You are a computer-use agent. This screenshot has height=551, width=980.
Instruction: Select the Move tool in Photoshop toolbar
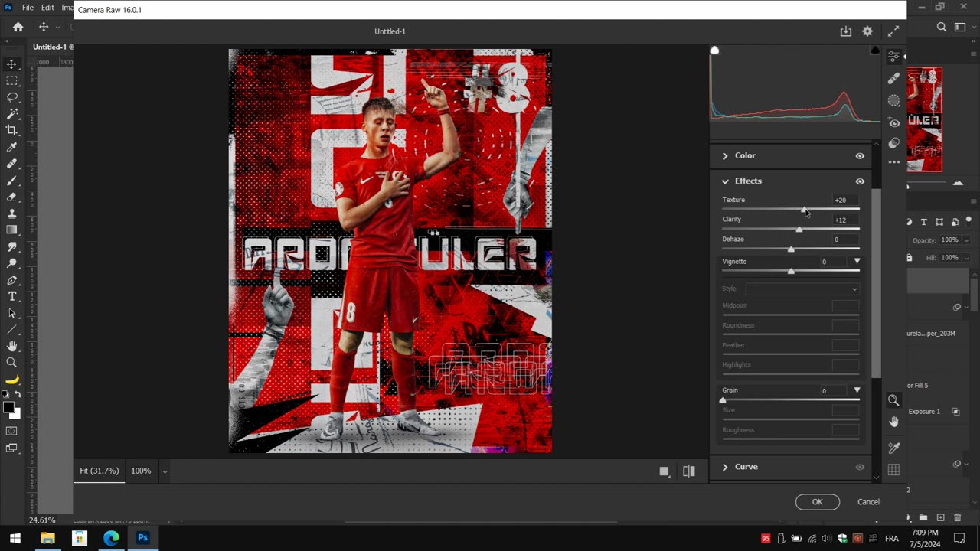click(x=11, y=64)
